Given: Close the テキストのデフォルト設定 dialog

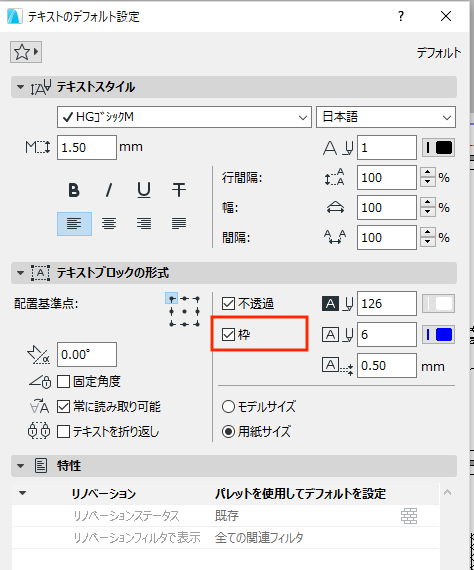Looking at the screenshot, I should click(x=446, y=16).
